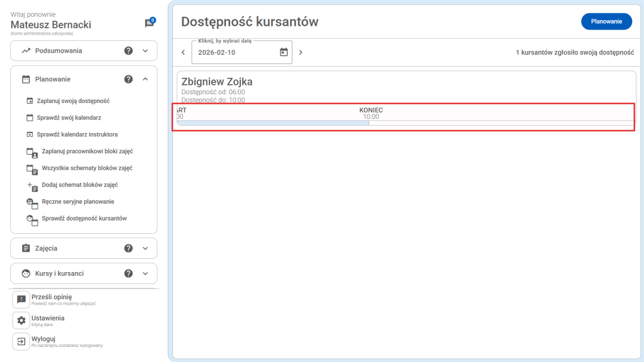Click the Ustawienia gear icon
This screenshot has width=644, height=362.
21,321
